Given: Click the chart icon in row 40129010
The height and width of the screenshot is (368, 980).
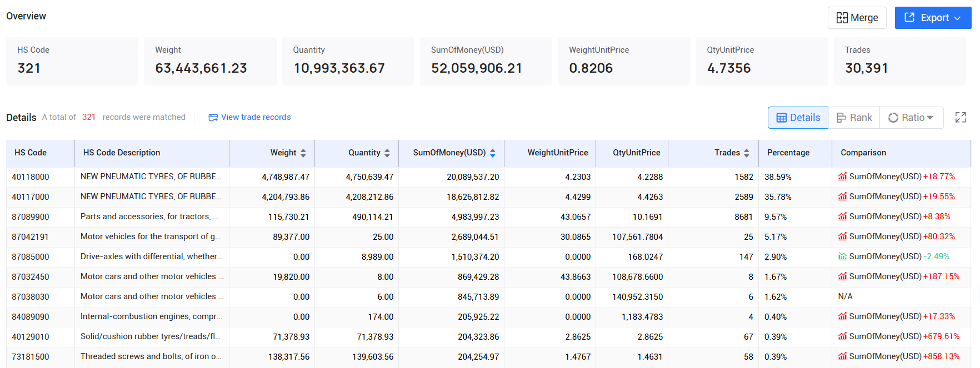Looking at the screenshot, I should pyautogui.click(x=843, y=336).
